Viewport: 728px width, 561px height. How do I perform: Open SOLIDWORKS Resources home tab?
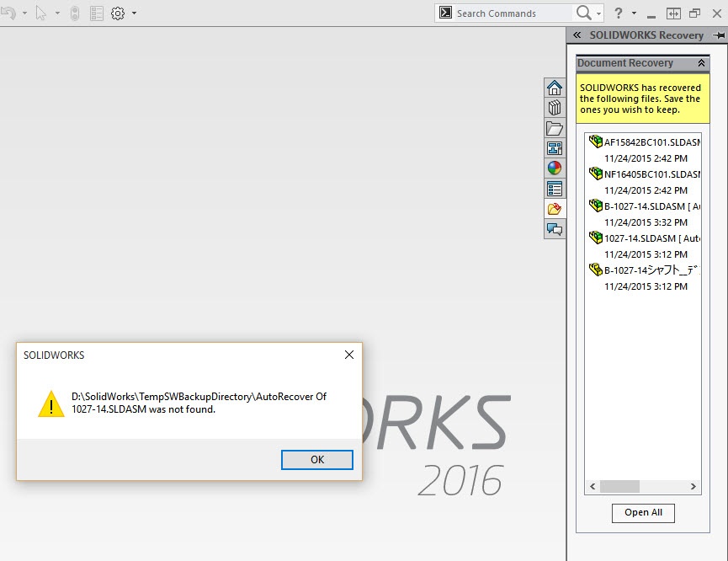tap(555, 88)
